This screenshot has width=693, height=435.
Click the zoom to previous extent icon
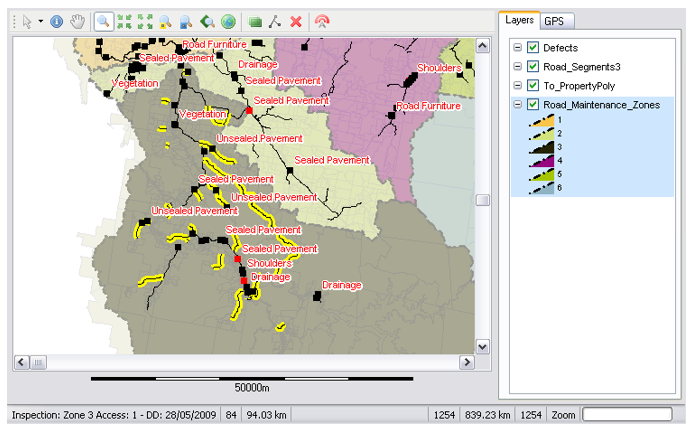point(207,20)
